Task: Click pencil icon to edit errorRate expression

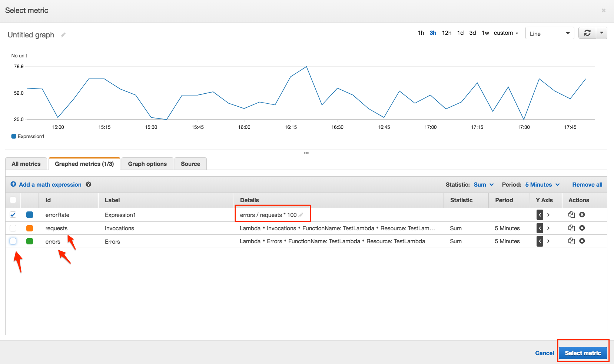Action: pos(301,215)
